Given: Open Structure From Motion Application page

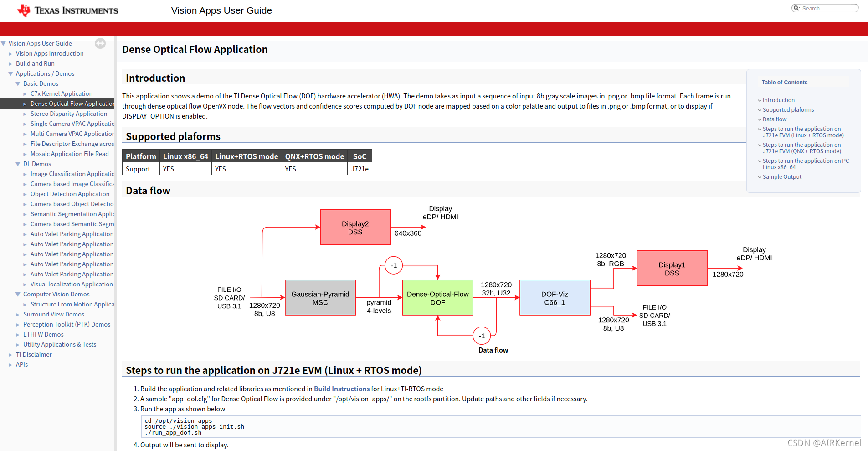Looking at the screenshot, I should pos(72,304).
